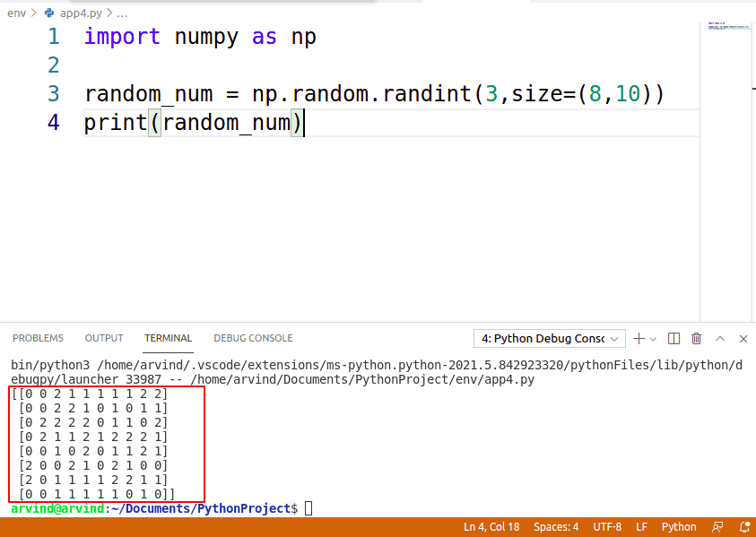Screen dimensions: 756x537
Task: Create a new terminal with plus icon
Action: coord(639,338)
